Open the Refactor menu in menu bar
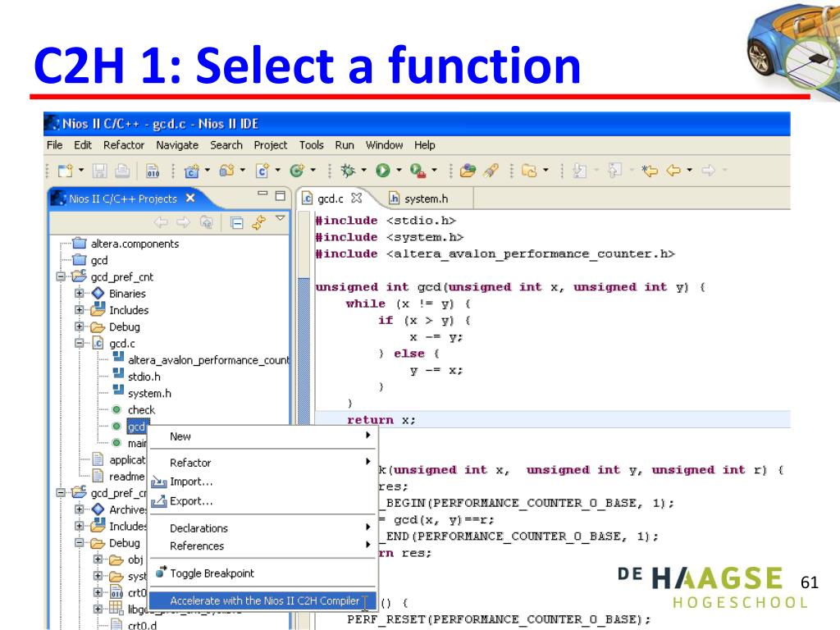Screen dimensions: 840x630 124,145
